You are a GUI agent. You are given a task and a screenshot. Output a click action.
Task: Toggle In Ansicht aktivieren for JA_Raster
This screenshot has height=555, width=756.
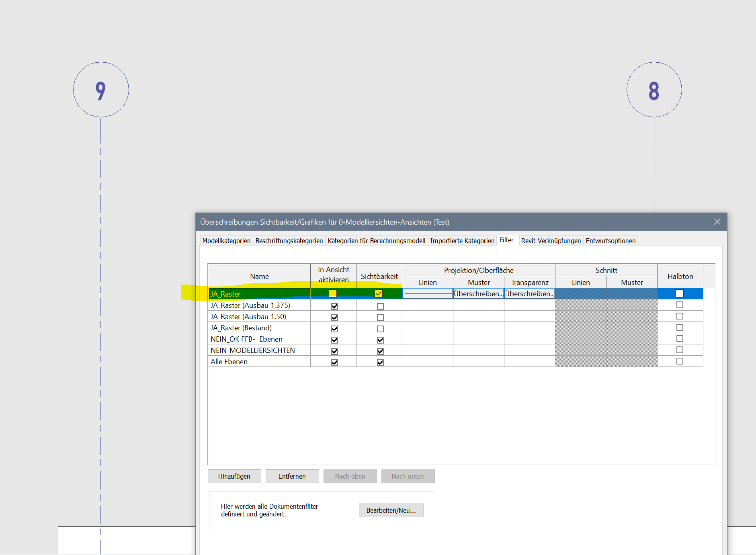333,293
